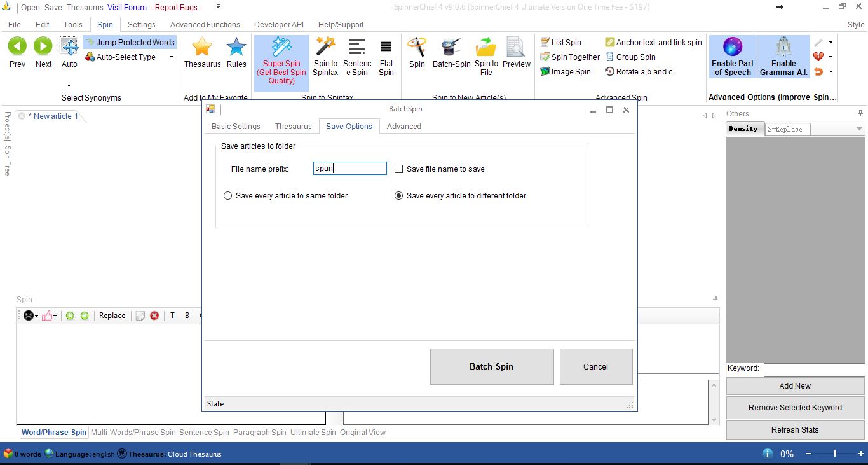This screenshot has height=465, width=868.
Task: Click the Enable Grammar A.I. icon
Action: pos(783,48)
